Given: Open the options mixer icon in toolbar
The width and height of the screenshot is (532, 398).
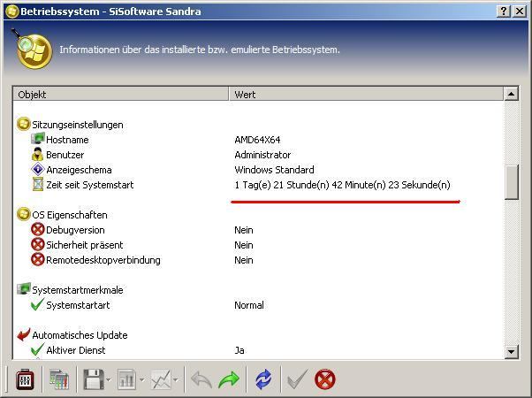Looking at the screenshot, I should coord(25,379).
